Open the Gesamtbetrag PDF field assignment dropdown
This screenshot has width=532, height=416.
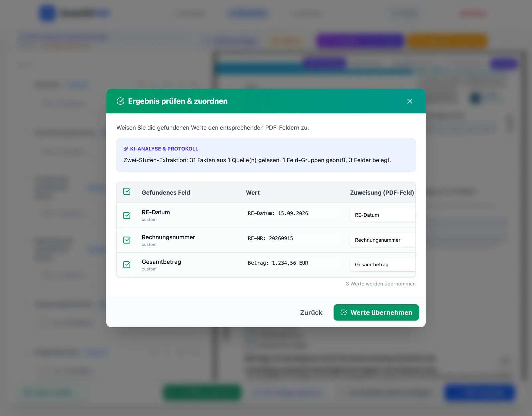pos(382,265)
